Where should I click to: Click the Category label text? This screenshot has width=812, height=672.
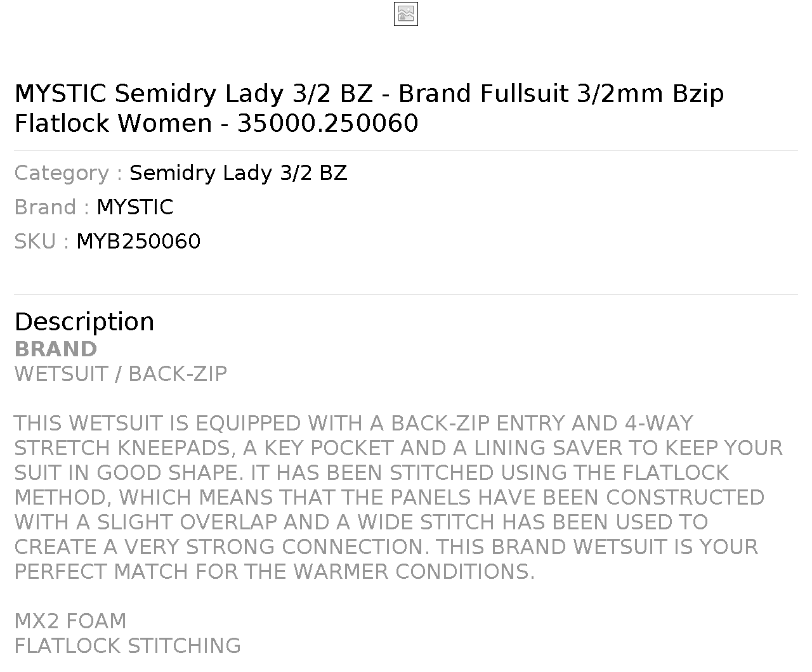pos(69,173)
